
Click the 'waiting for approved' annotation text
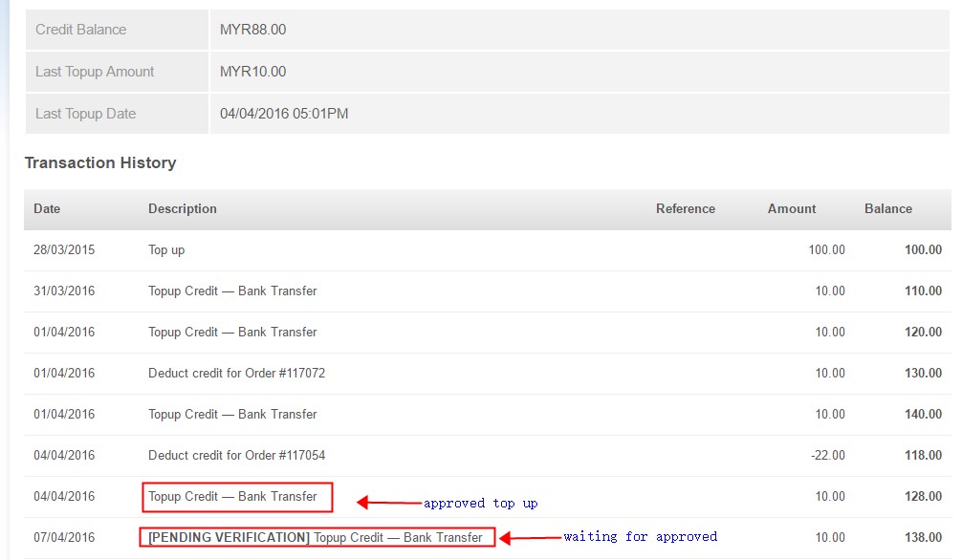(640, 536)
